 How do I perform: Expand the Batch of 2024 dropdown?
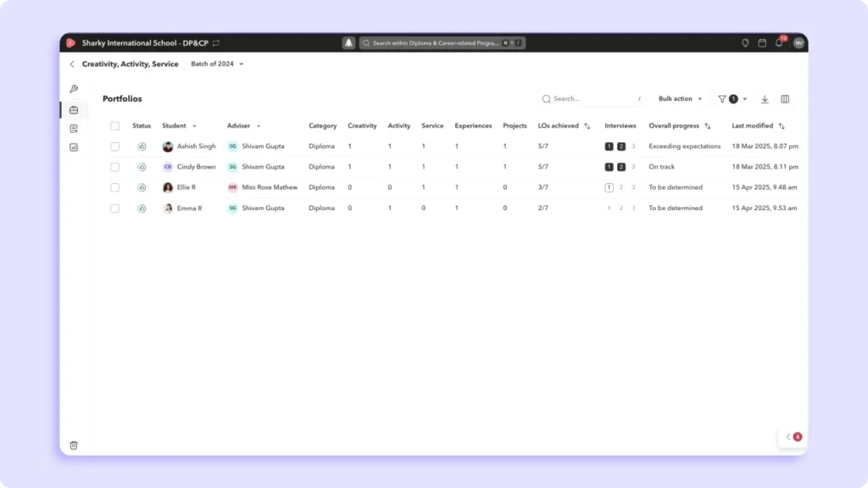pyautogui.click(x=218, y=64)
